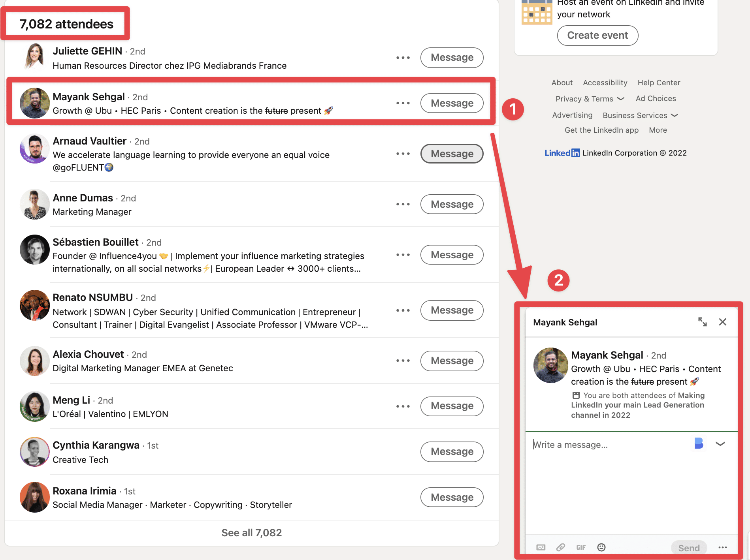The width and height of the screenshot is (750, 560).
Task: Close the Mayank Sehgal chat window
Action: (x=723, y=322)
